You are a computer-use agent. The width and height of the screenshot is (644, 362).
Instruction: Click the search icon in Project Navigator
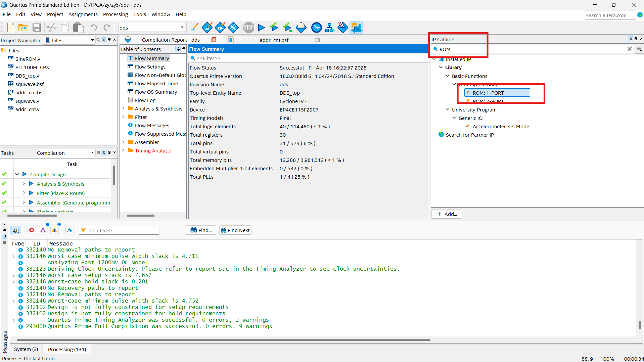98,40
